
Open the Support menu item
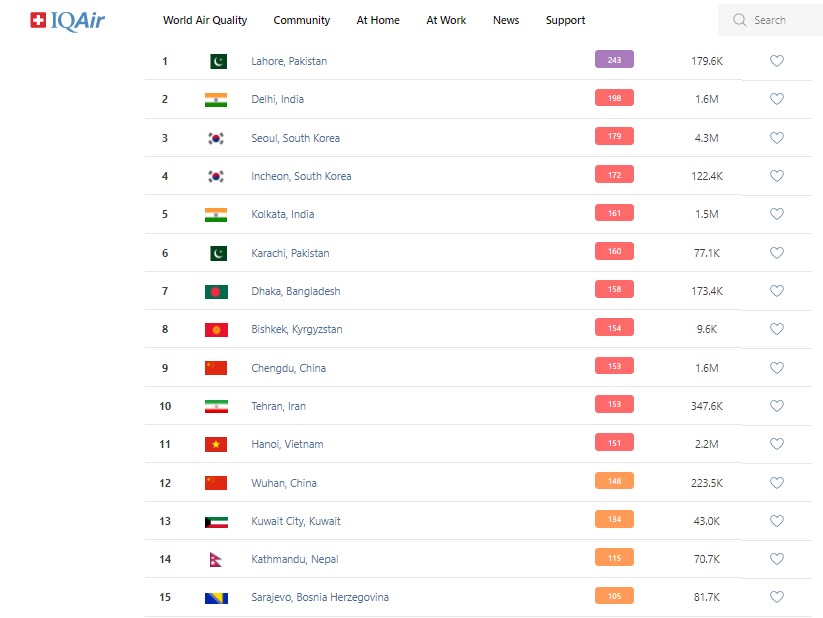tap(566, 20)
